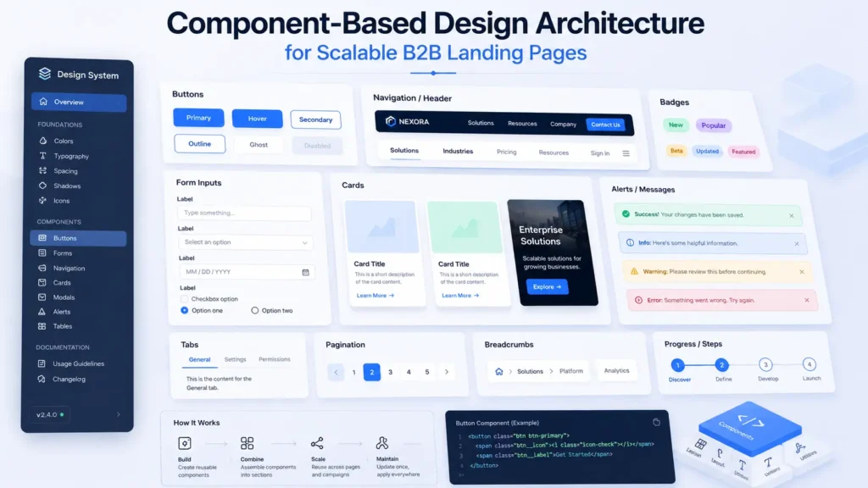Image resolution: width=868 pixels, height=488 pixels.
Task: Click the Hover button
Action: point(257,119)
